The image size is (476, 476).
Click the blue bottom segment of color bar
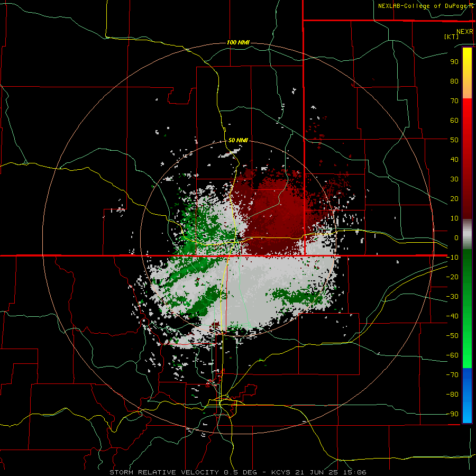coord(467,396)
